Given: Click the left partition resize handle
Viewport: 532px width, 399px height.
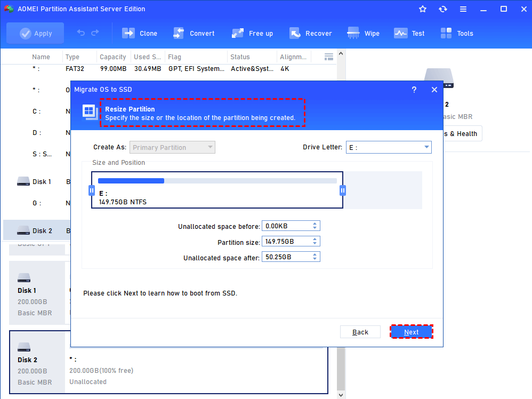Looking at the screenshot, I should click(92, 190).
